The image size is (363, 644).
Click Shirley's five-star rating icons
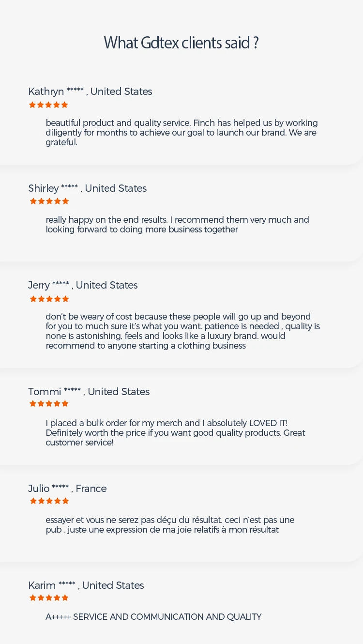tap(49, 201)
